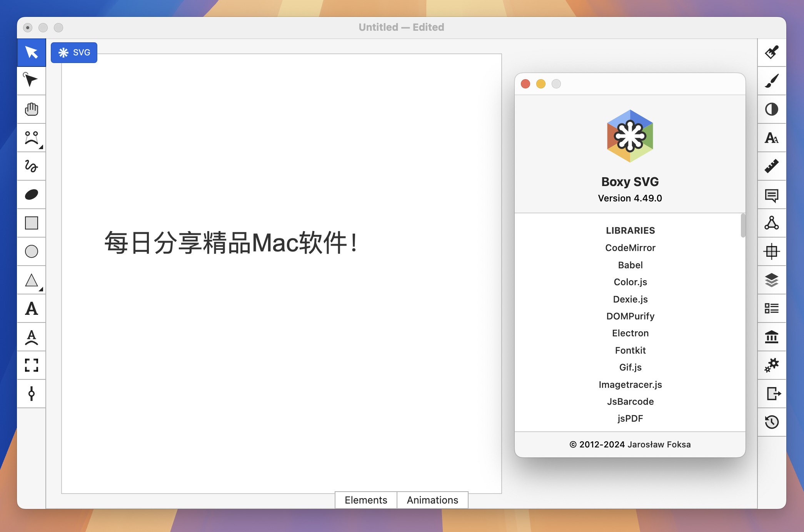Open the Animations tab
Image resolution: width=804 pixels, height=532 pixels.
coord(432,500)
